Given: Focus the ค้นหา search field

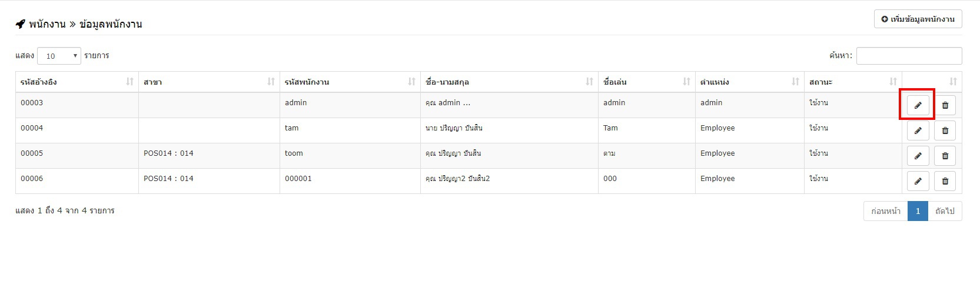Looking at the screenshot, I should coord(909,56).
